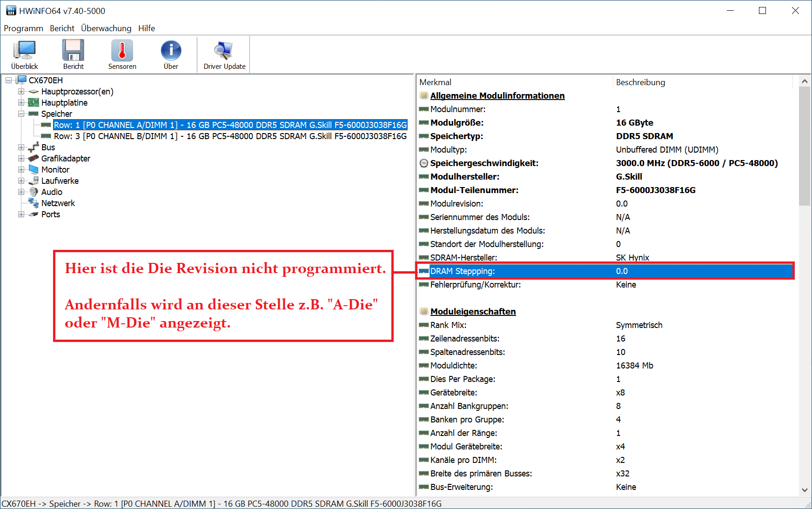Click the chip icon beside SDRAM-Hersteller
812x509 pixels.
423,257
